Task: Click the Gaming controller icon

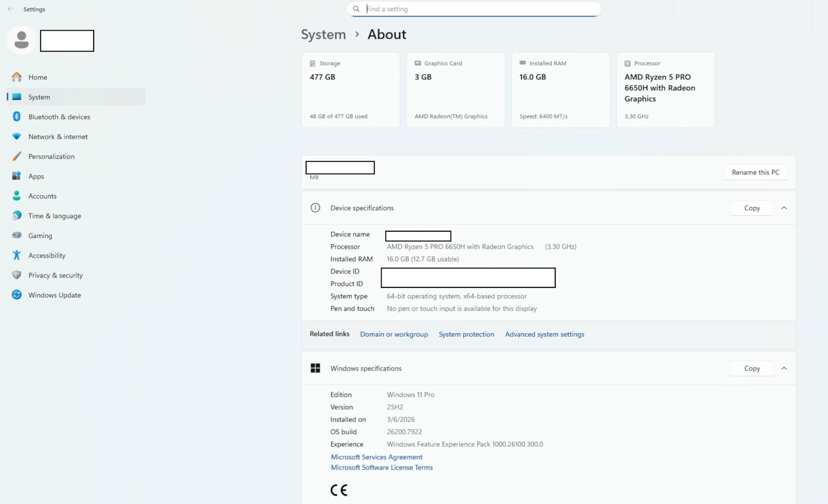Action: [x=17, y=235]
